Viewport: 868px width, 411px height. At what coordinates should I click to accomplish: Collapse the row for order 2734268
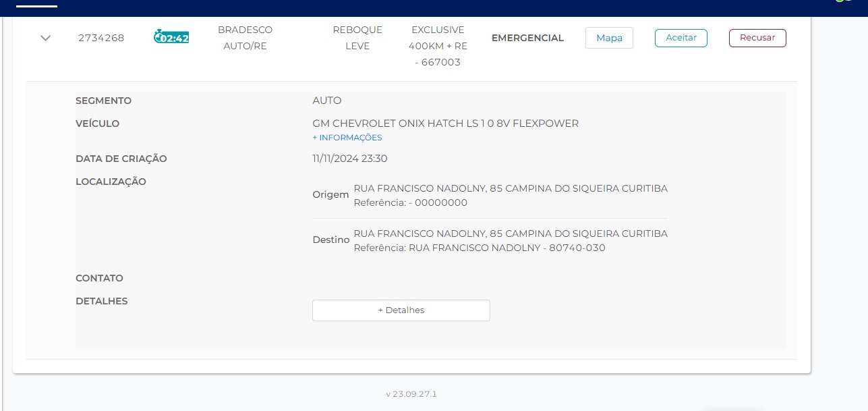[45, 38]
